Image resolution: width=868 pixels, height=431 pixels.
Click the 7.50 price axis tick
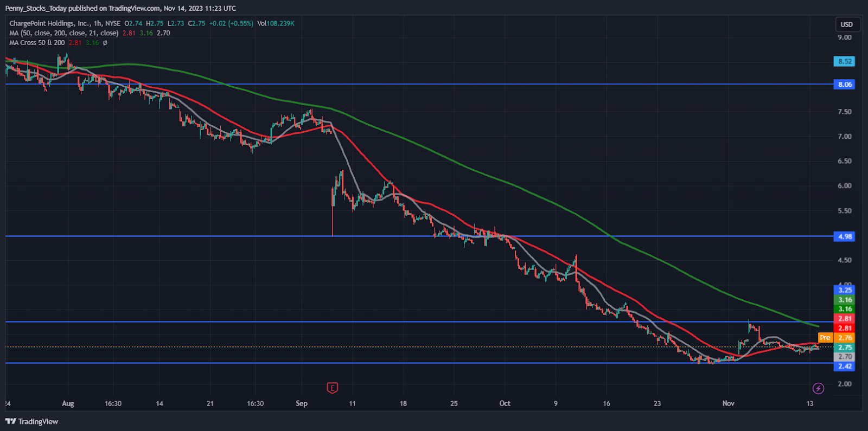(845, 112)
